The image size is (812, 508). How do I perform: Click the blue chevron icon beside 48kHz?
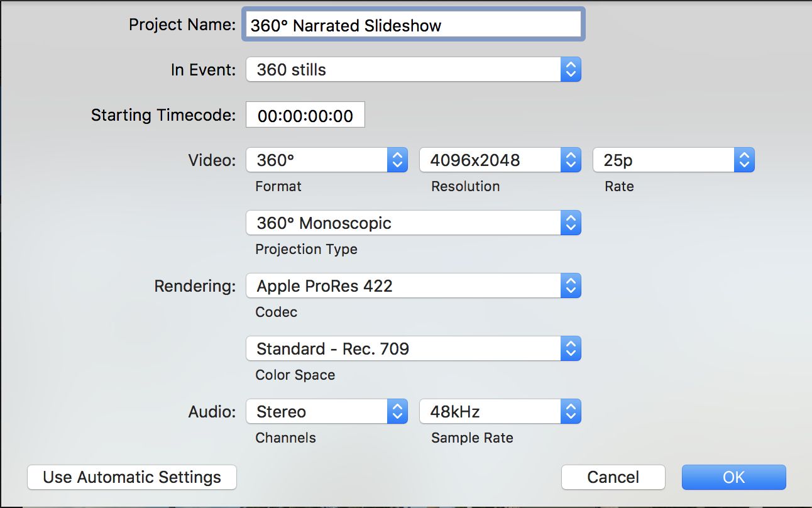pos(571,412)
